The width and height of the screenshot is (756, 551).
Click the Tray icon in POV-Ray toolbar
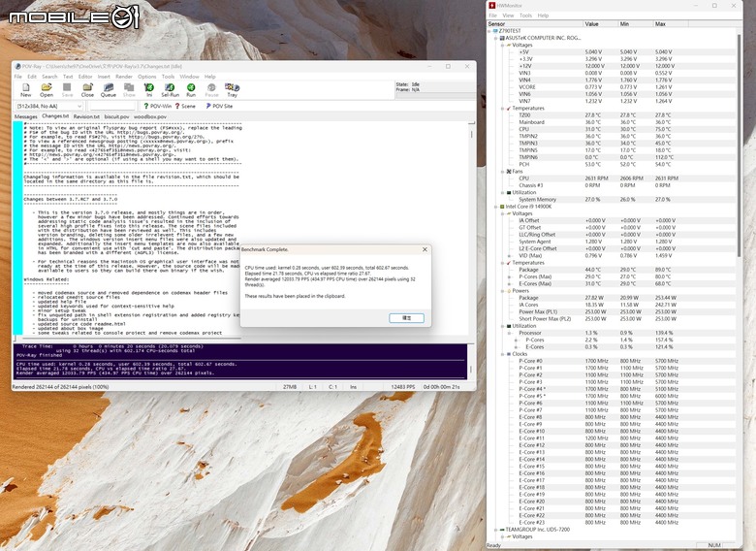click(x=232, y=90)
